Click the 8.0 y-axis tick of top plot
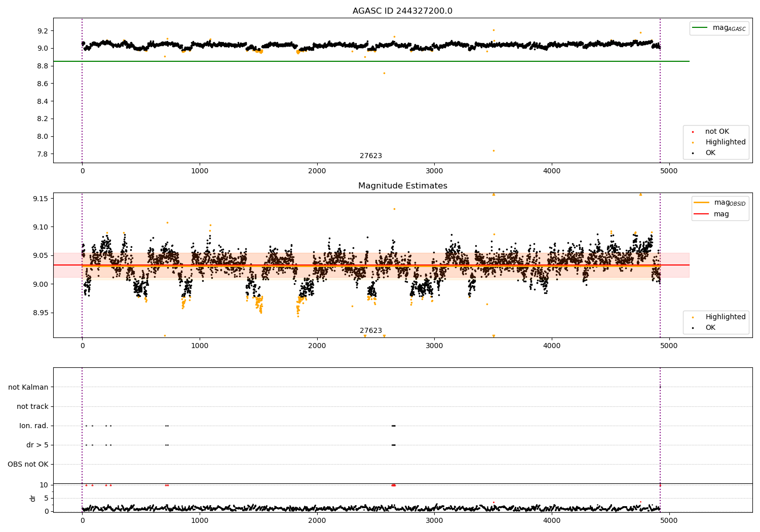The image size is (760, 532). click(x=43, y=136)
